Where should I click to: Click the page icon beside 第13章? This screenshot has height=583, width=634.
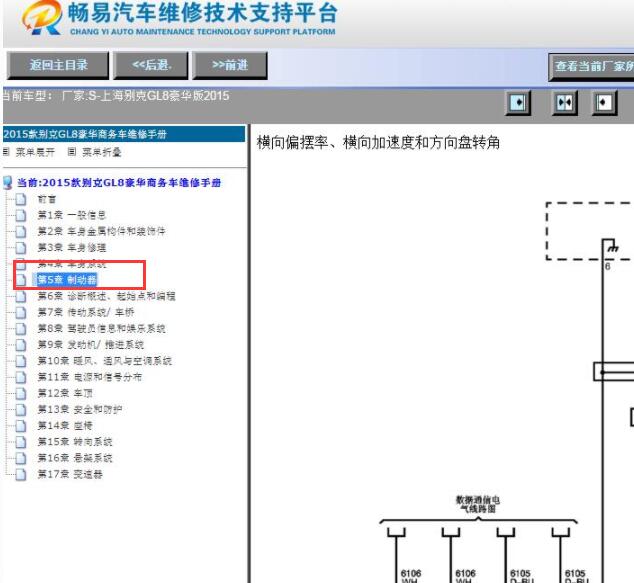pos(21,409)
